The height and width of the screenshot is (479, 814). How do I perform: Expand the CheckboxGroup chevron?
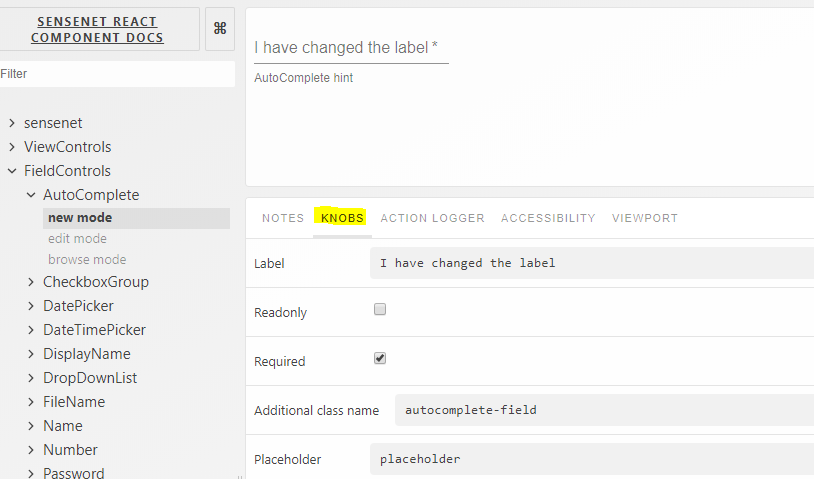(31, 282)
